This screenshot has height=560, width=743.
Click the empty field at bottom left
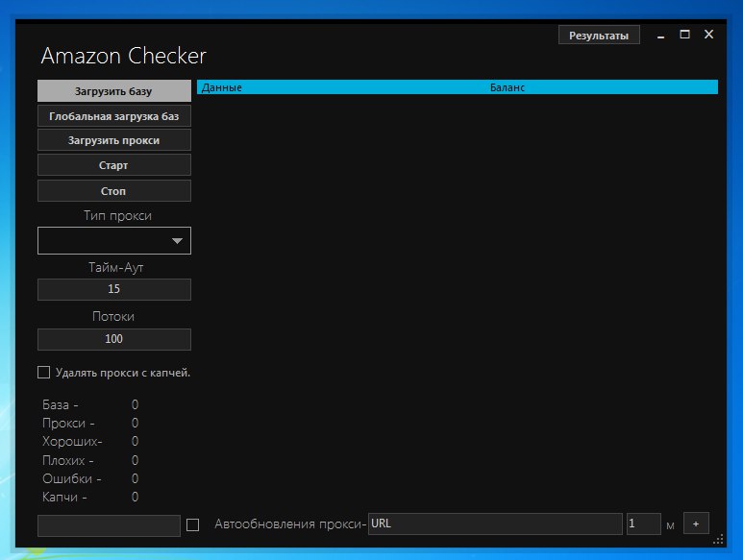(x=109, y=525)
